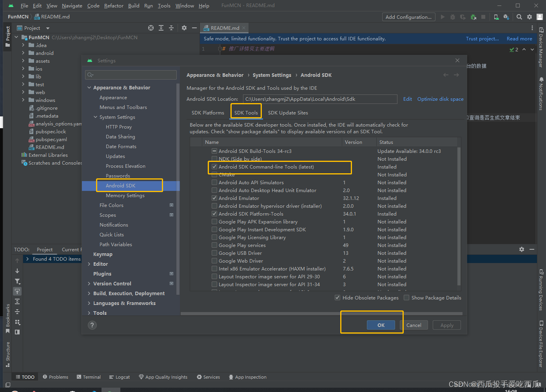Select Memory Settings in settings tree
The height and width of the screenshot is (392, 546).
[x=125, y=195]
